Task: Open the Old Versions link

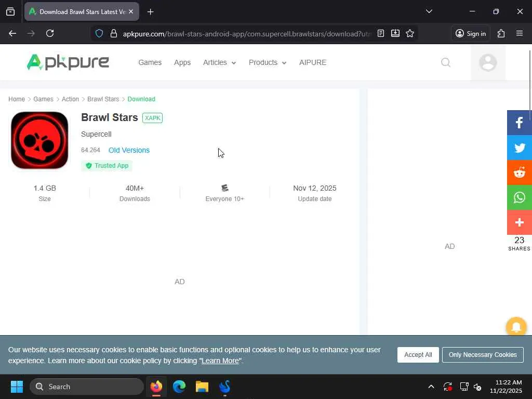Action: tap(129, 150)
